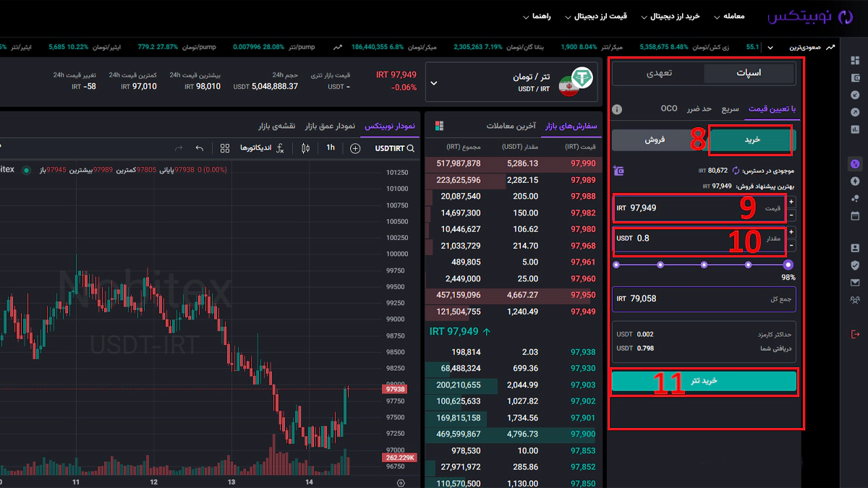This screenshot has width=868, height=488.
Task: Click the lightning bolt sidebar icon
Action: pyautogui.click(x=855, y=181)
